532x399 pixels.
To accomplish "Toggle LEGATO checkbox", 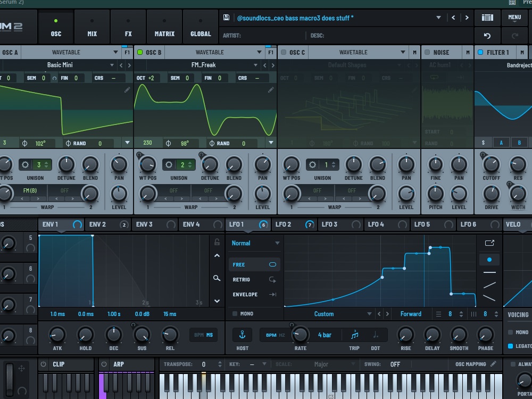I will [x=510, y=346].
